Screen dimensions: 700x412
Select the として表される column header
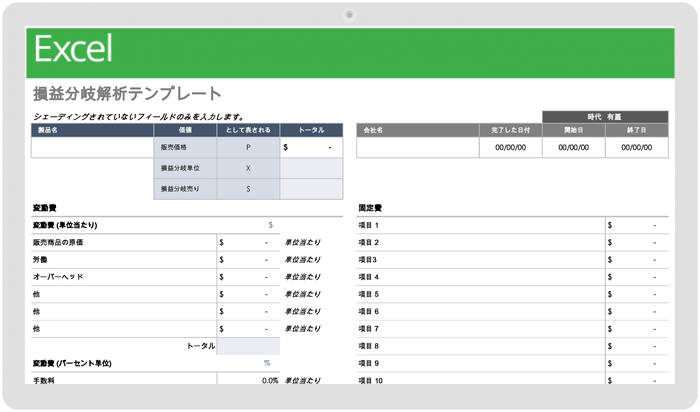coord(248,130)
